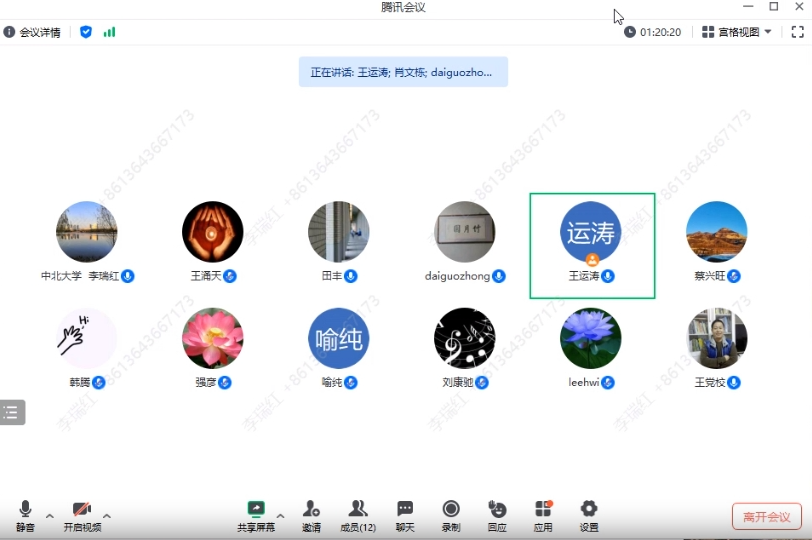Check the green network signal indicator
812x540 pixels.
click(x=109, y=32)
